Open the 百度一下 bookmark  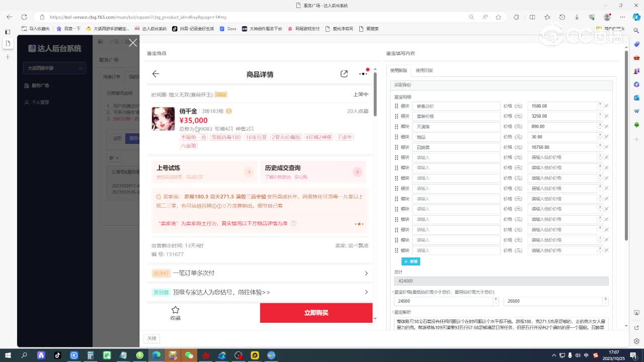[x=68, y=29]
